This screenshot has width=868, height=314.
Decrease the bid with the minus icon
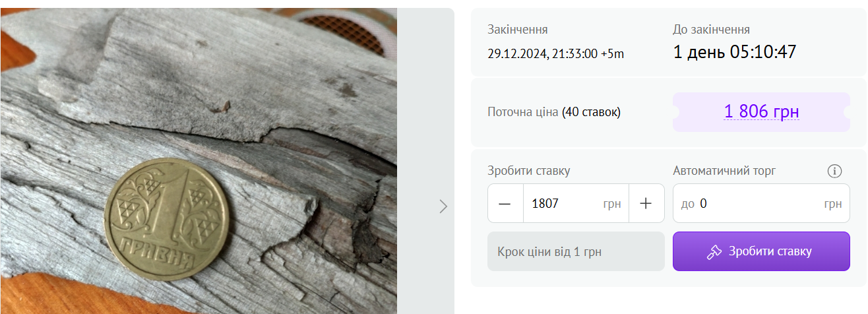(505, 204)
